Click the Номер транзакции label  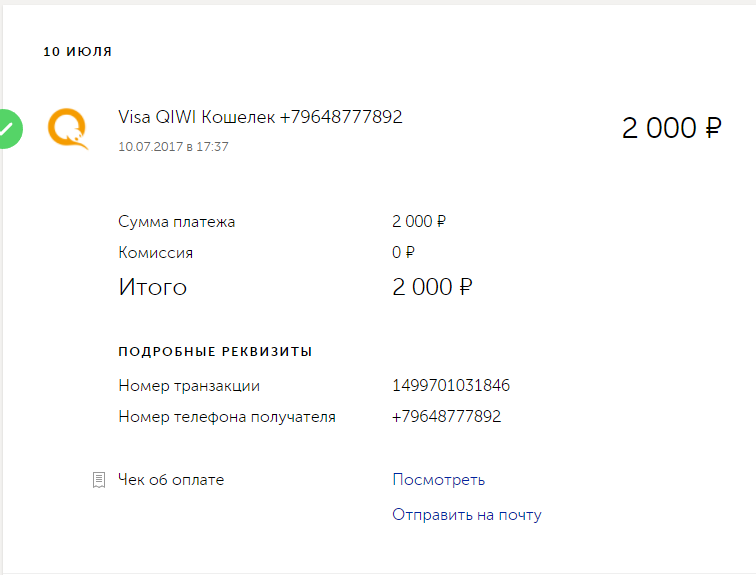(x=189, y=386)
